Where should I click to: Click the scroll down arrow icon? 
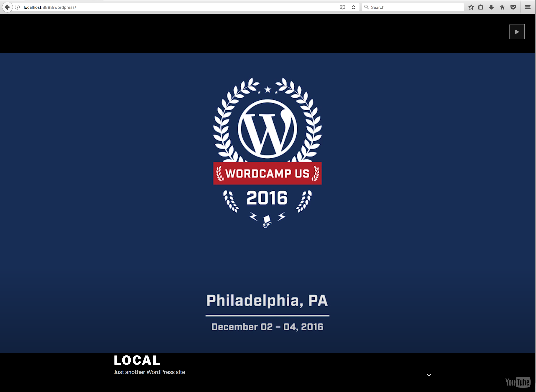coord(429,373)
